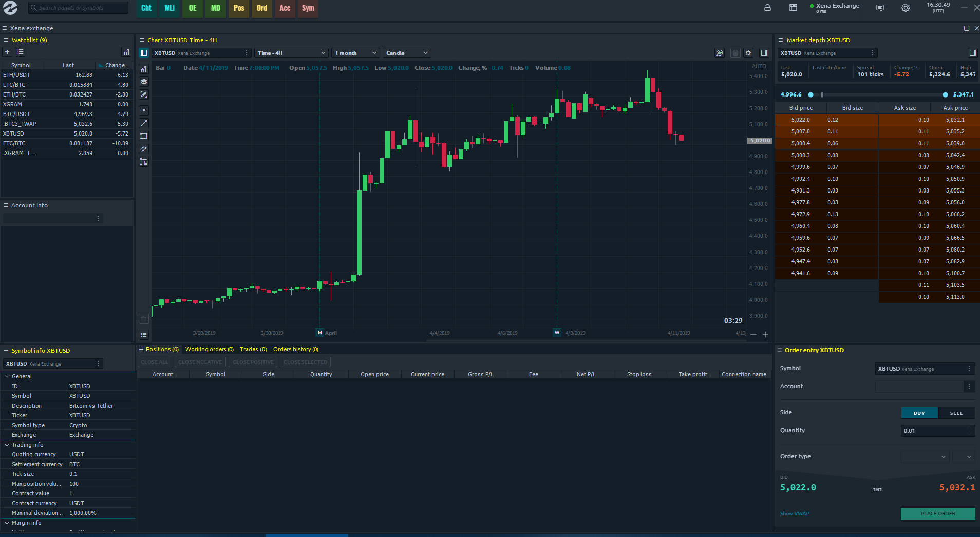The height and width of the screenshot is (537, 980).
Task: Switch to the Trades tab
Action: point(253,349)
